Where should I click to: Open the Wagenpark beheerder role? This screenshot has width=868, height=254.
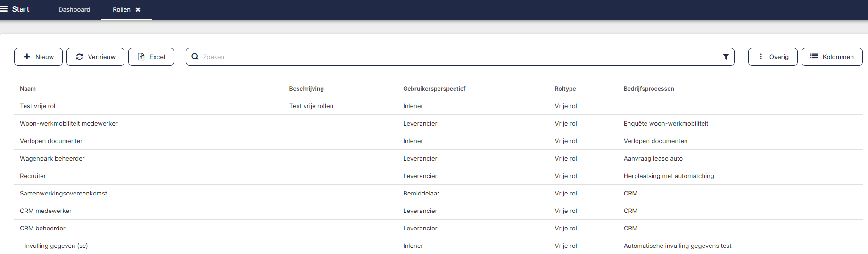[52, 159]
